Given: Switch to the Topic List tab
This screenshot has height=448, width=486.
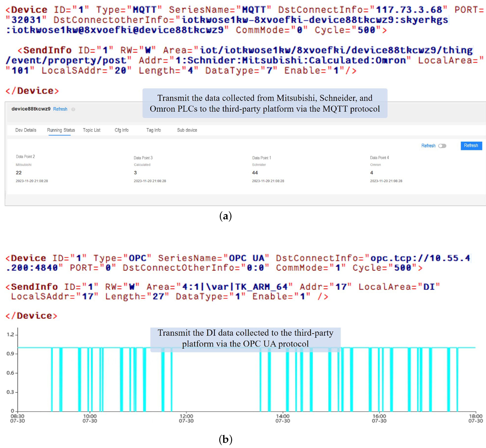Looking at the screenshot, I should tap(91, 130).
